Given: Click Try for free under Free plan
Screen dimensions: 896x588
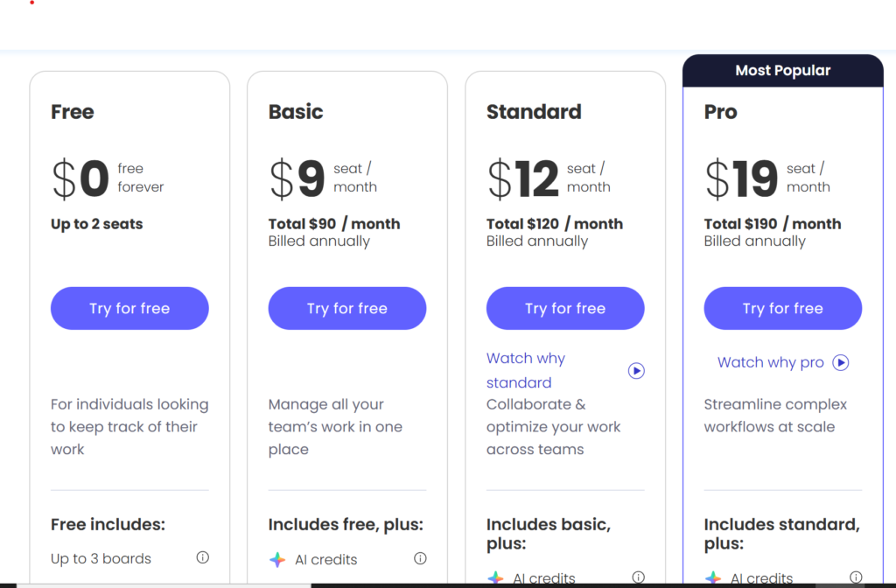Looking at the screenshot, I should coord(129,308).
